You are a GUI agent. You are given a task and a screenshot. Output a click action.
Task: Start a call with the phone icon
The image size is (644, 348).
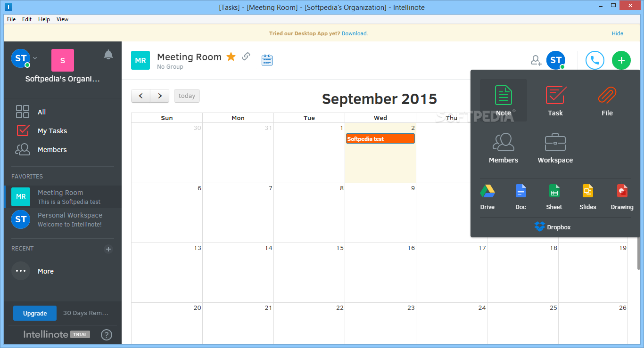coord(595,60)
